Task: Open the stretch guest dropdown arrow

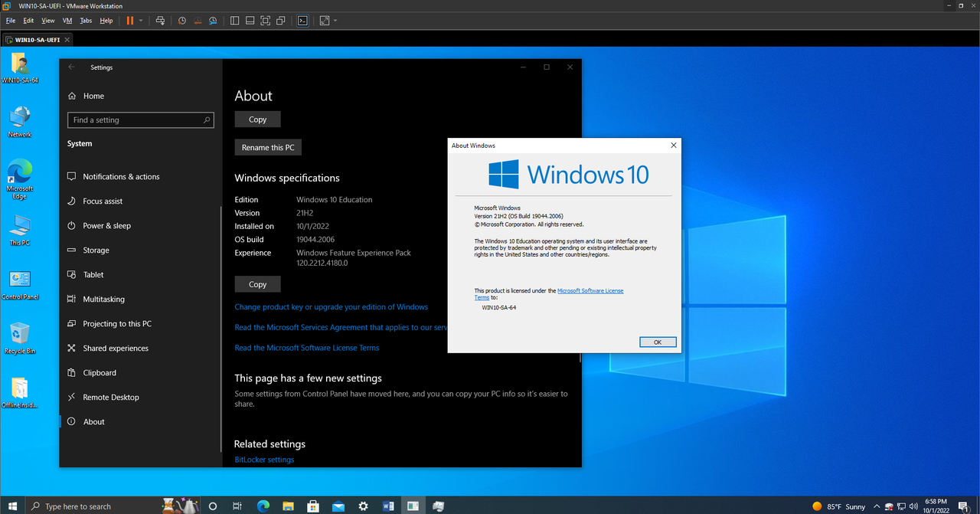Action: tap(335, 21)
